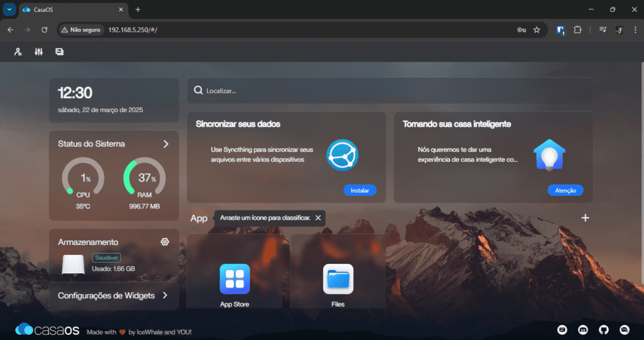Focus the Localizar search field
This screenshot has height=340, width=644.
coord(390,91)
